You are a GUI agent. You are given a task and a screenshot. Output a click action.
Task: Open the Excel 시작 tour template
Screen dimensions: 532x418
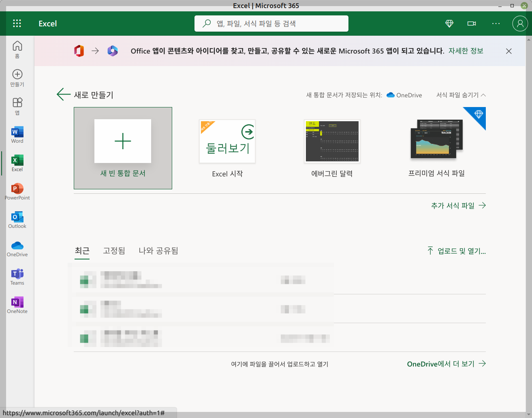coord(227,148)
